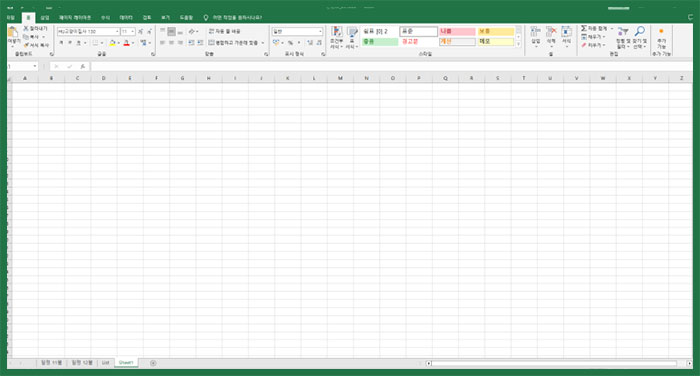This screenshot has width=700, height=376.
Task: Open the List sheet tab
Action: pos(105,363)
